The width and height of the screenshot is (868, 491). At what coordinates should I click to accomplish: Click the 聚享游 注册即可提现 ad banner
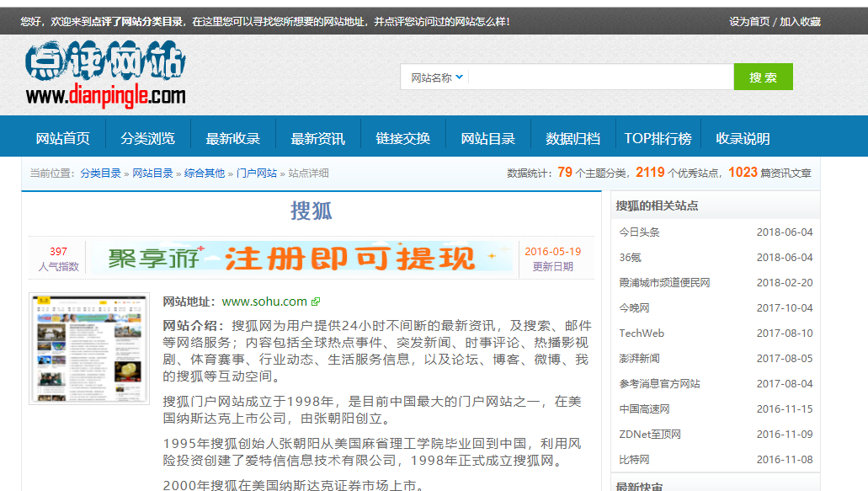pos(303,259)
